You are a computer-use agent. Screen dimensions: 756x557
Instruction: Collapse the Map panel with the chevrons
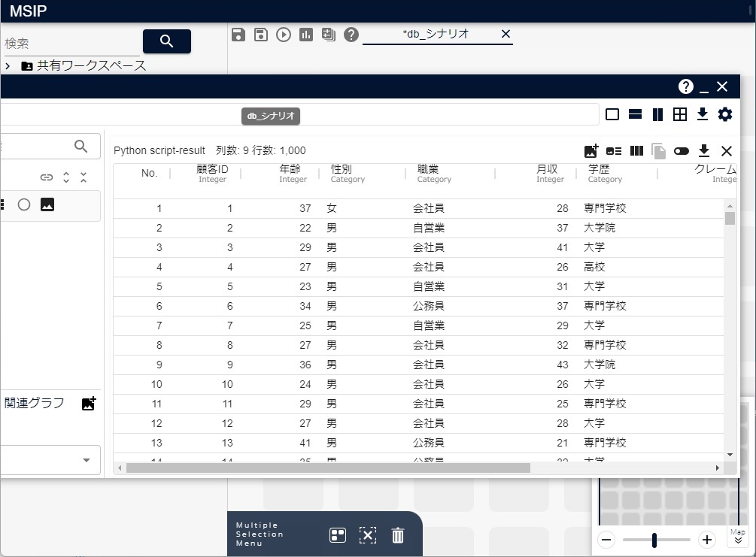[x=738, y=540]
